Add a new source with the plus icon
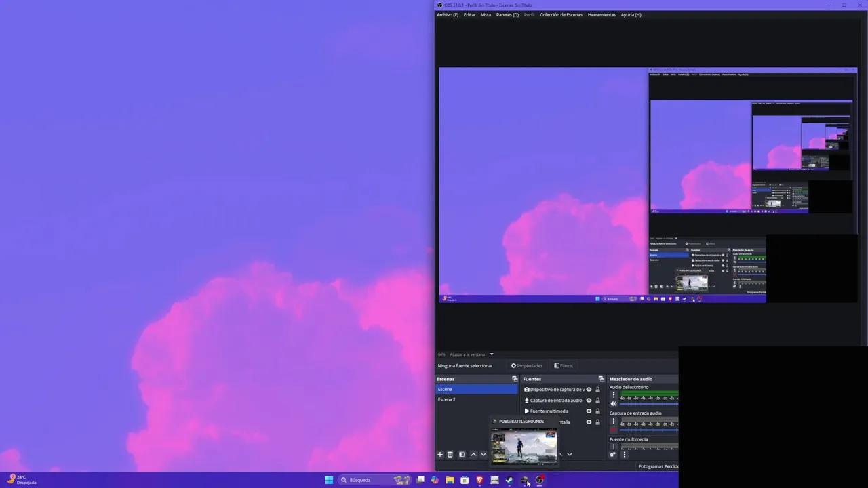The height and width of the screenshot is (488, 868). click(x=439, y=453)
